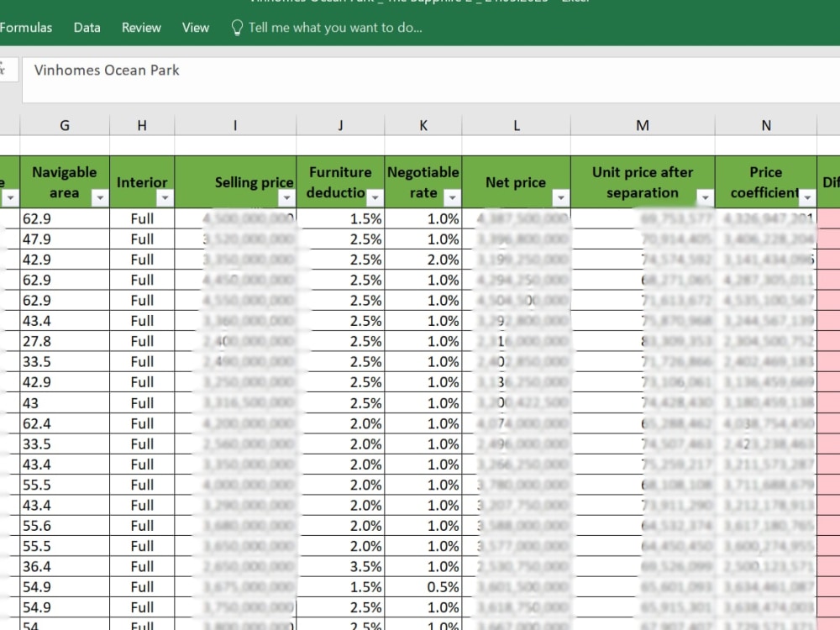Open the Formulas ribbon tab
Screen dimensions: 840x630
(26, 28)
